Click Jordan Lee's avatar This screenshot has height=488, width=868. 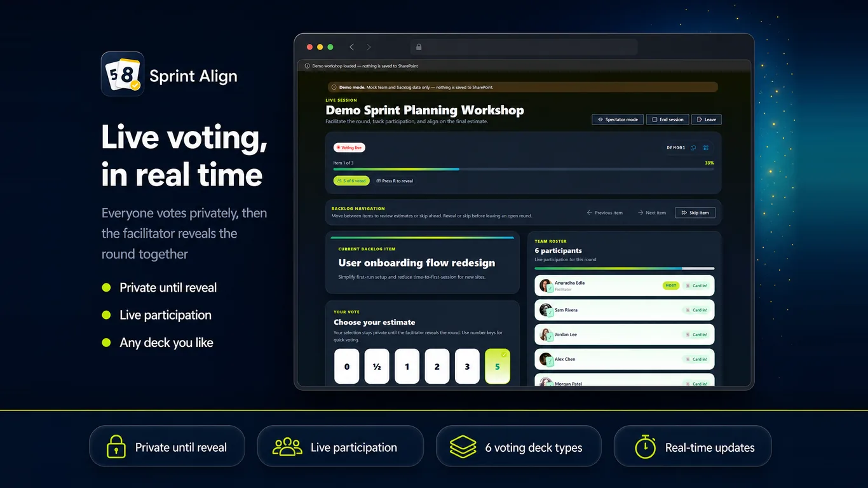tap(546, 334)
